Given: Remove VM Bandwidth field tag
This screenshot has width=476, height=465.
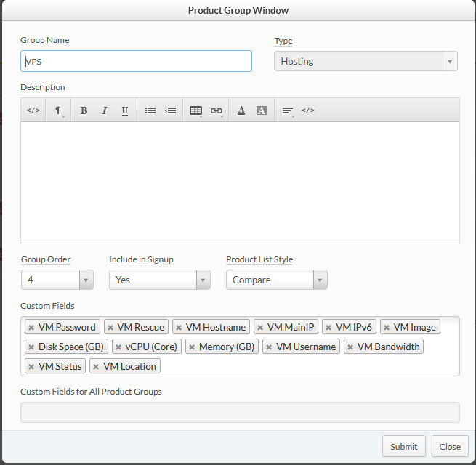Looking at the screenshot, I should click(x=350, y=347).
